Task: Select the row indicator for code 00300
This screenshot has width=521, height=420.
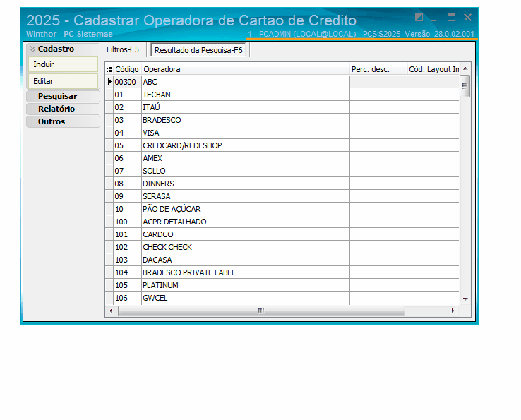Action: click(109, 82)
